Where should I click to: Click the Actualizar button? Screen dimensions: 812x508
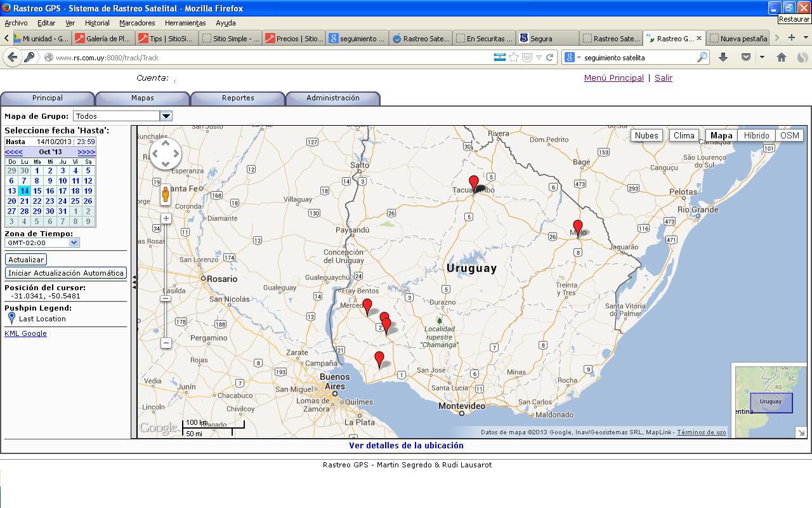[26, 260]
